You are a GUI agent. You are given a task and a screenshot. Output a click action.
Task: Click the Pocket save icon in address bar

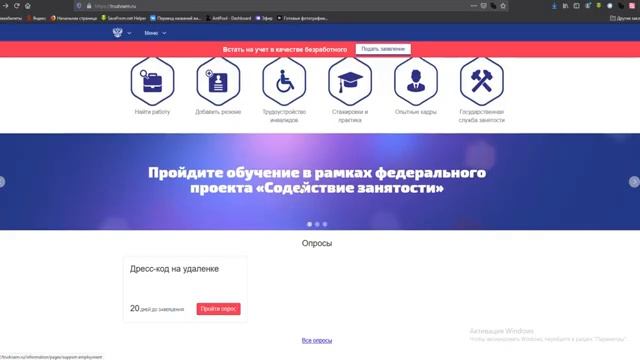[484, 6]
